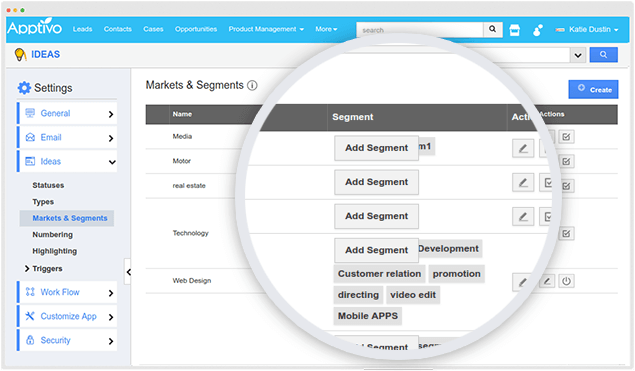This screenshot has width=635, height=371.
Task: Click the magnified pencil icon in the m1 tag row
Action: pos(523,148)
